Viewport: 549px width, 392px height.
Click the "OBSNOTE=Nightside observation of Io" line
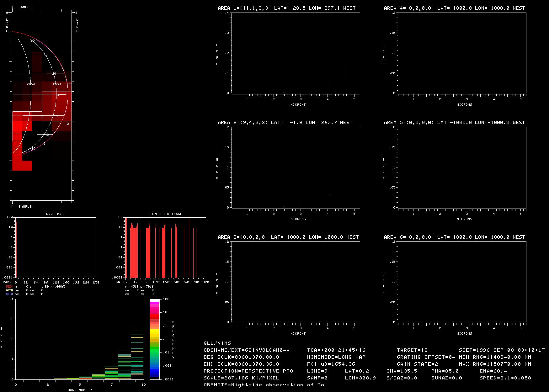point(264,385)
